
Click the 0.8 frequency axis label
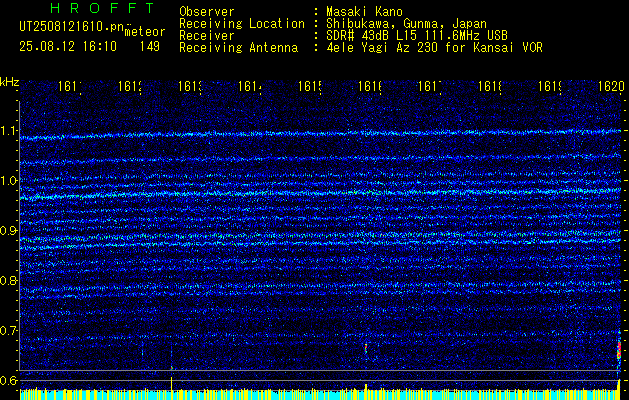(9, 281)
